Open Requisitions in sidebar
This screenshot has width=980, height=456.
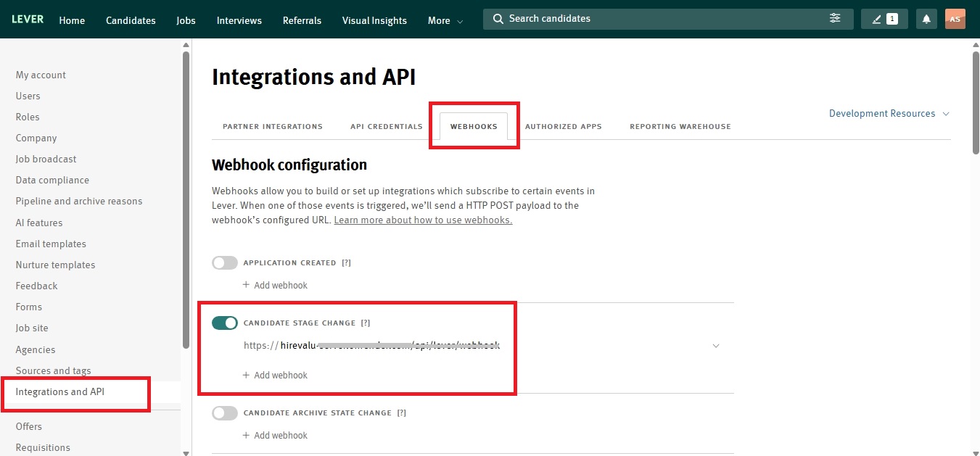tap(43, 447)
